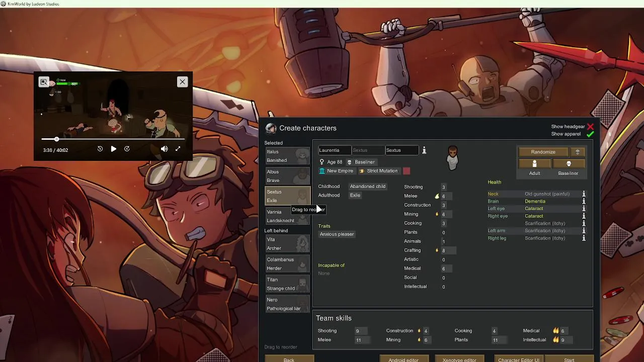Select left-behind pawn Colambanus Herder
The image size is (644, 362).
pyautogui.click(x=287, y=264)
